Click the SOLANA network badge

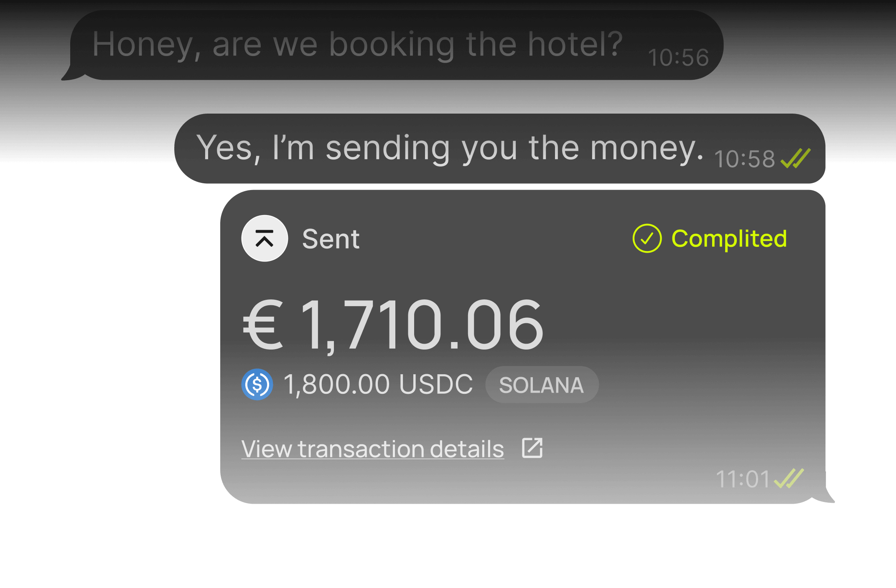click(542, 385)
